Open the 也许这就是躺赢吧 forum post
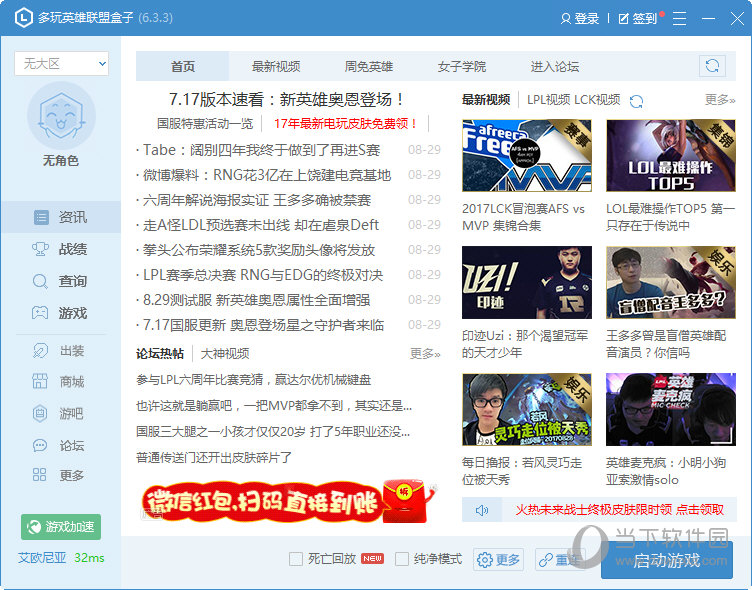Image resolution: width=752 pixels, height=590 pixels. click(x=274, y=406)
